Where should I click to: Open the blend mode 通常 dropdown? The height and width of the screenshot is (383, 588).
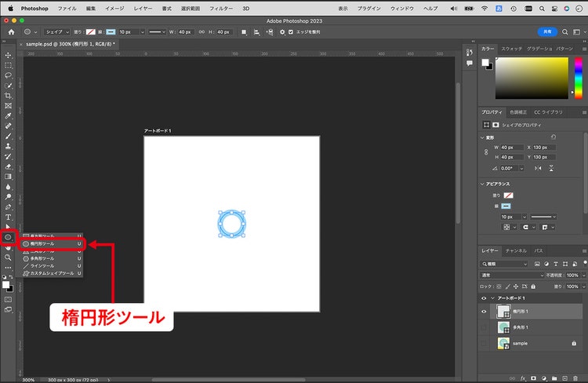[512, 275]
